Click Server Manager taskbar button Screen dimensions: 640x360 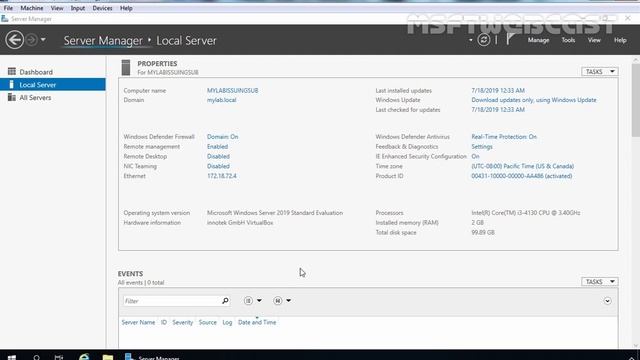152,357
